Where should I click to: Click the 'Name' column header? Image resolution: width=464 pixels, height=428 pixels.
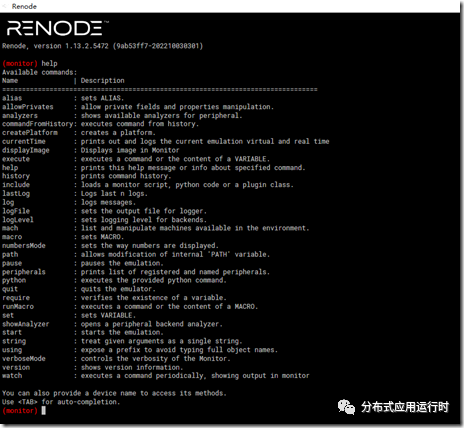(10, 81)
